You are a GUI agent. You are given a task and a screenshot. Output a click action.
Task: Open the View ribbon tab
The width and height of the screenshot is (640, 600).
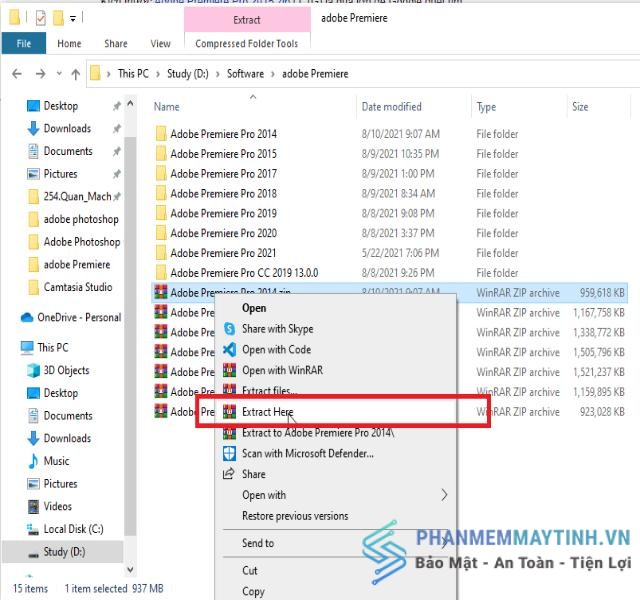(160, 43)
